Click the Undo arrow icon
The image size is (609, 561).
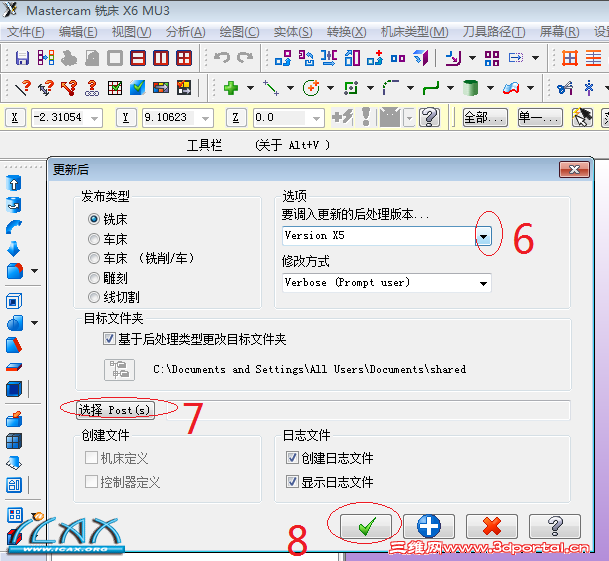(222, 58)
